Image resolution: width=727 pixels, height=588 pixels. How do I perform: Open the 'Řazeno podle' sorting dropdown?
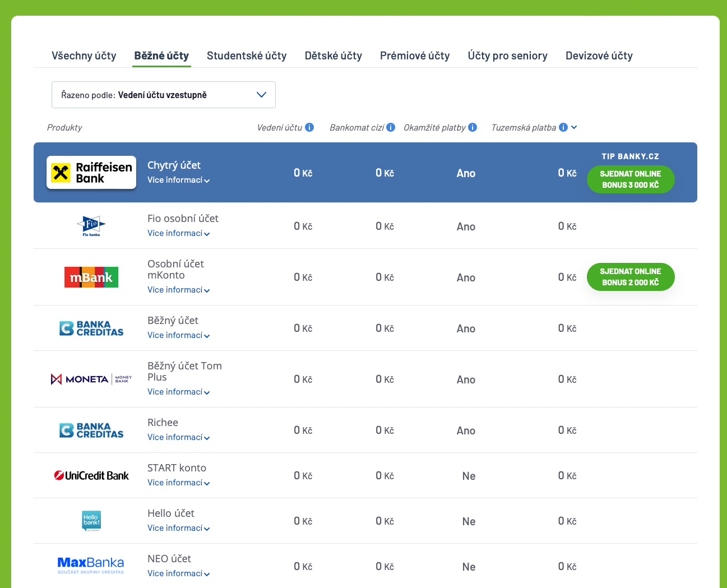[x=163, y=95]
